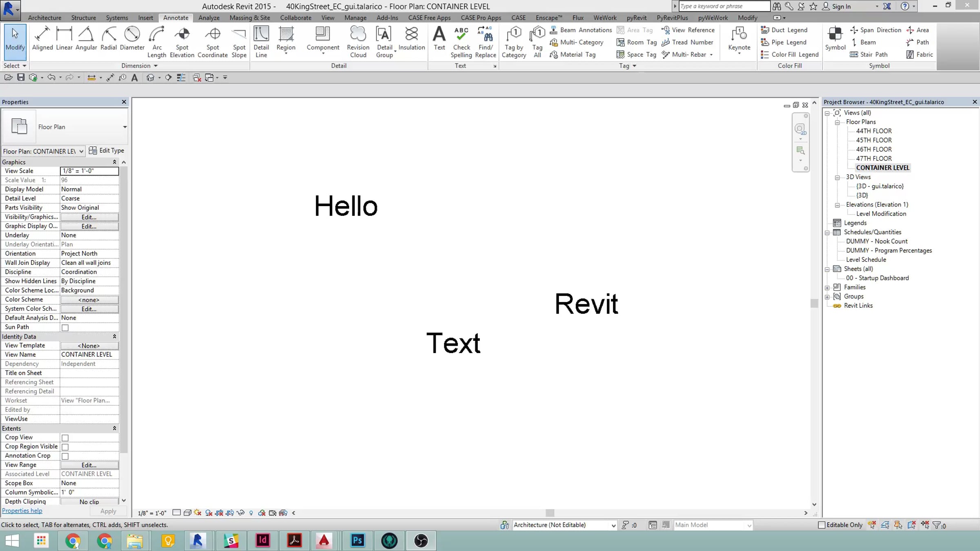The image size is (980, 551).
Task: Open the Manage ribbon tab
Action: point(355,18)
